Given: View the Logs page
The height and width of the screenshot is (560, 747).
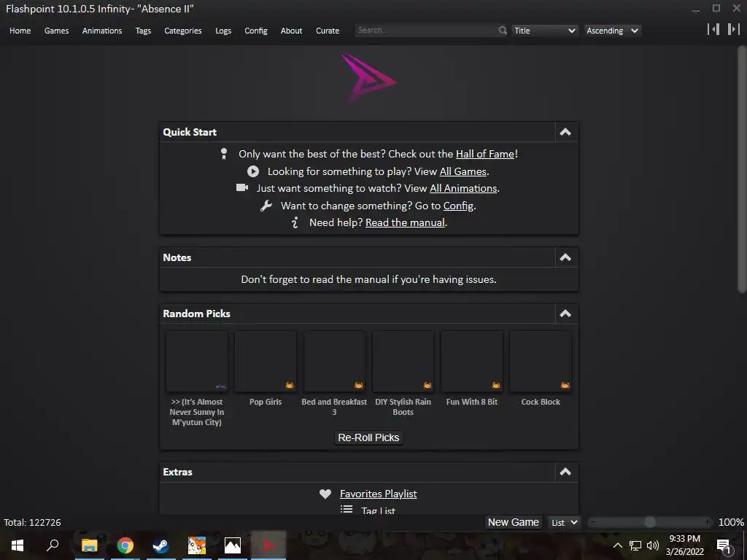Looking at the screenshot, I should pos(223,31).
